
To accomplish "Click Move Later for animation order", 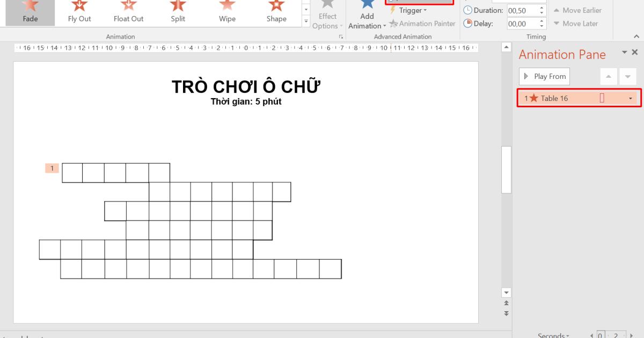I will coord(580,24).
